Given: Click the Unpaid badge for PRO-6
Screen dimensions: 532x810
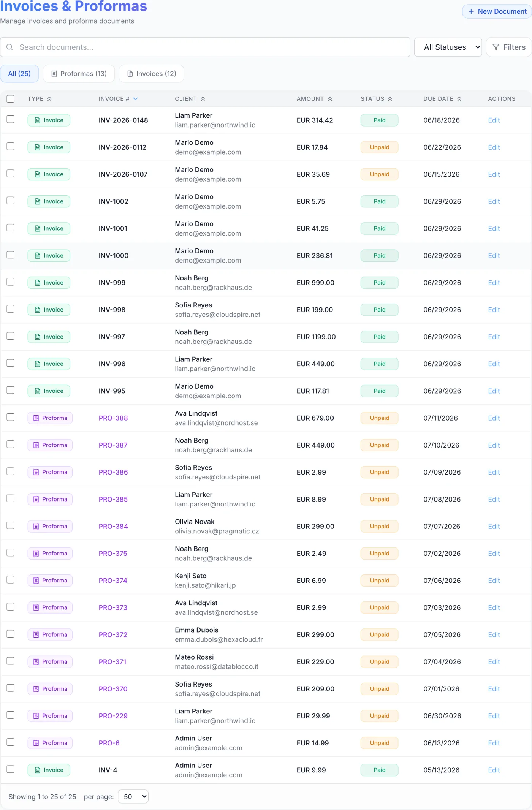Looking at the screenshot, I should pos(380,743).
